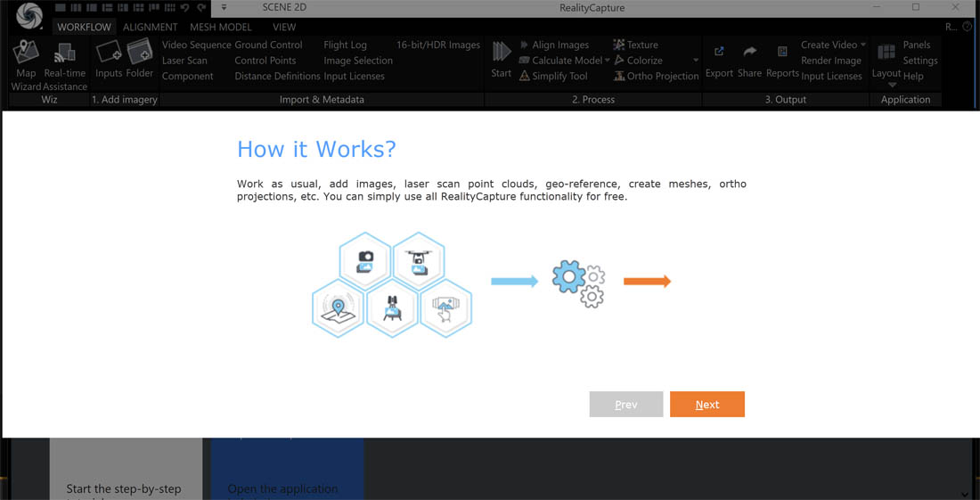Image resolution: width=980 pixels, height=500 pixels.
Task: Click Create Video
Action: (x=829, y=45)
